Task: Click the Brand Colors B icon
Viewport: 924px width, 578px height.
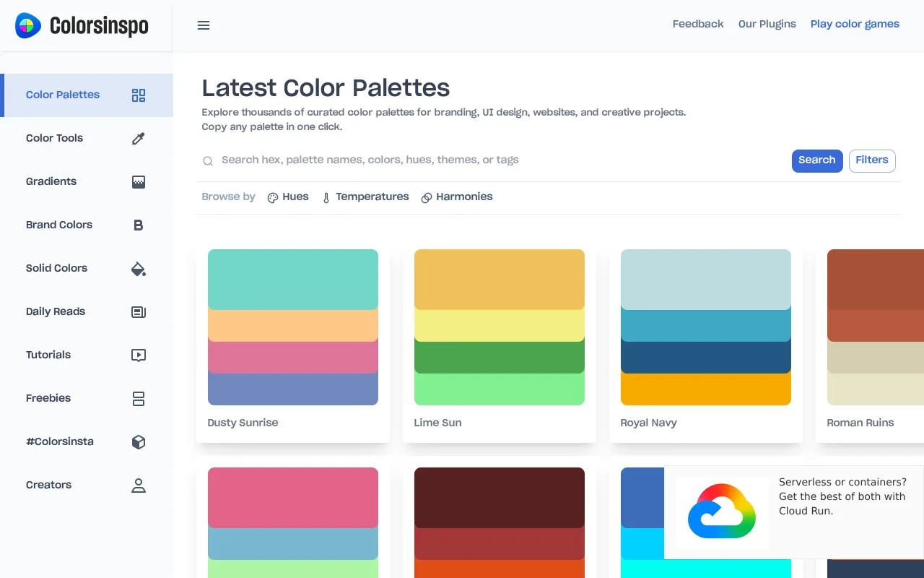Action: 139,225
